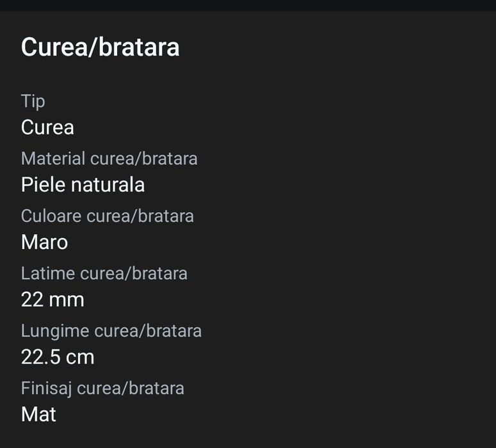Screen dimensions: 496x448
Task: Click the Material curea/bratara label
Action: (109, 159)
